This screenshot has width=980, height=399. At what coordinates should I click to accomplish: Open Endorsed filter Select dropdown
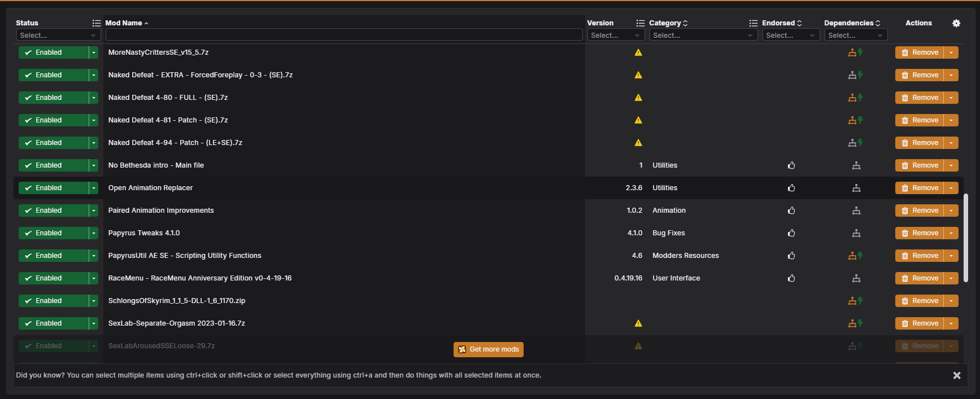[791, 35]
